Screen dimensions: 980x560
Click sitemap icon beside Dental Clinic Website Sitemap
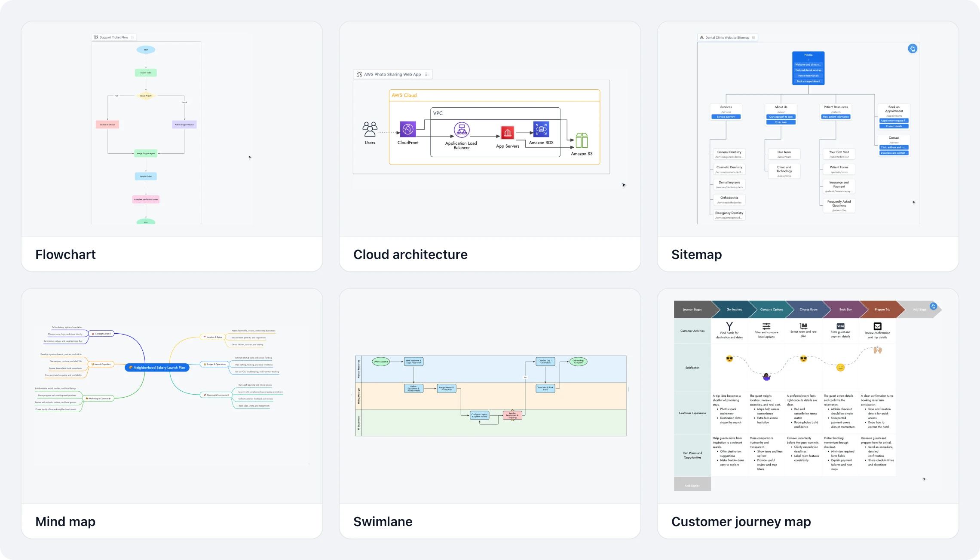[702, 38]
